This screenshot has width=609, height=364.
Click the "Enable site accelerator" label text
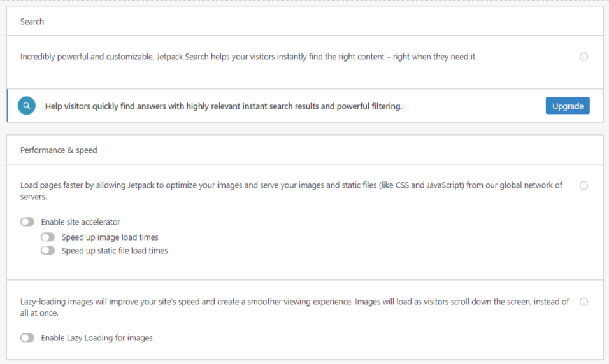pos(80,222)
